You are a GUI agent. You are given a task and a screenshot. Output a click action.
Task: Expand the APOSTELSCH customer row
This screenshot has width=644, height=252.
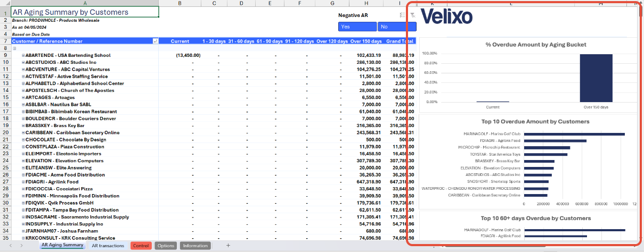point(23,90)
